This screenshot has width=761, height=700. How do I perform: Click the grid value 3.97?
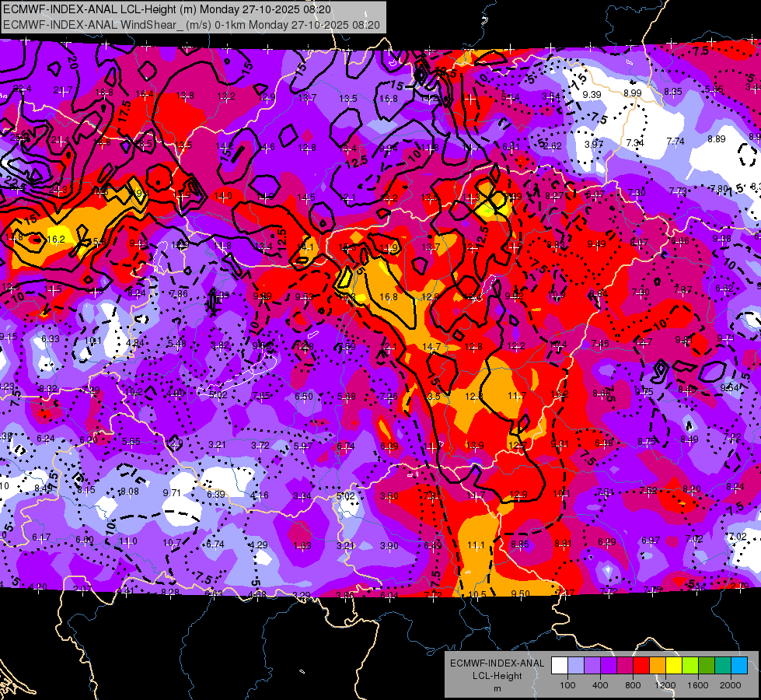coord(594,144)
